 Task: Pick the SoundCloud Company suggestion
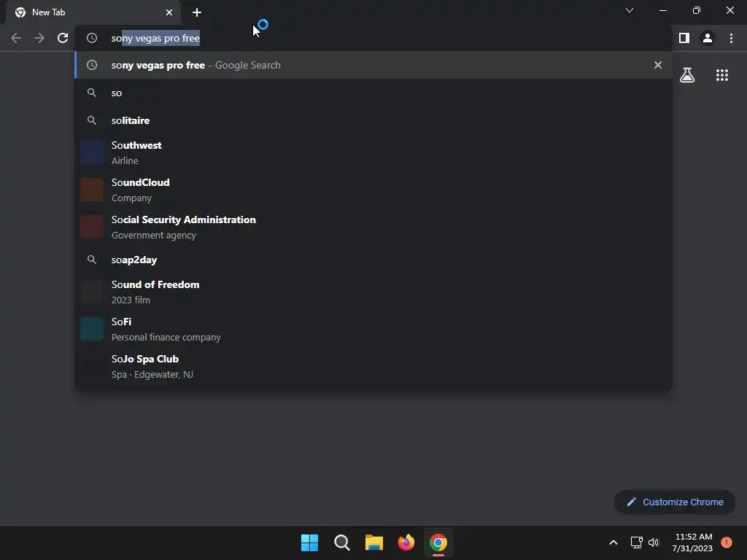373,190
